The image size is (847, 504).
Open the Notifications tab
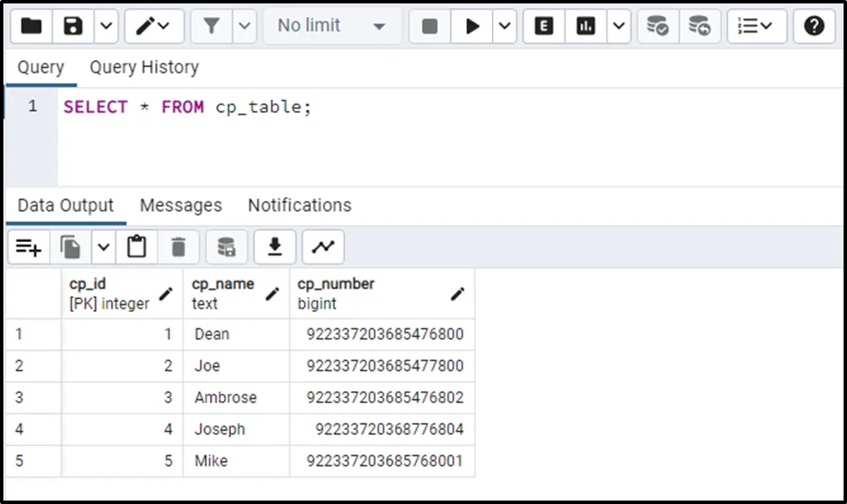299,205
